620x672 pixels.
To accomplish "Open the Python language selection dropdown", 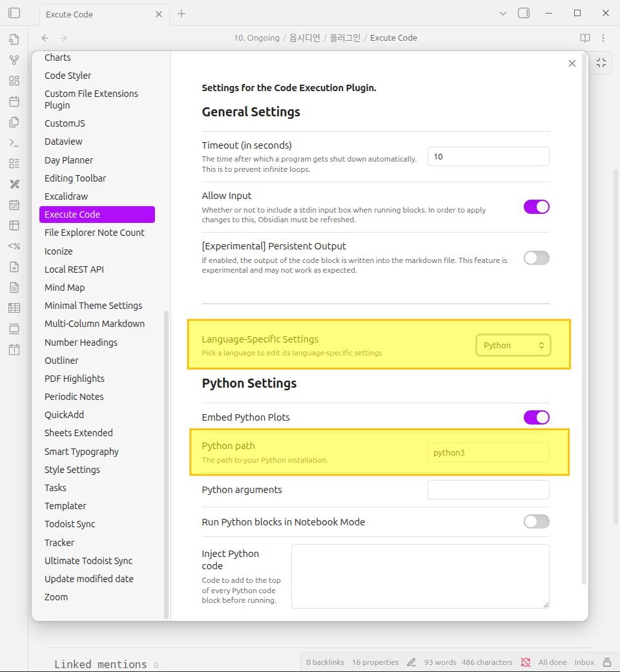I will tap(513, 345).
